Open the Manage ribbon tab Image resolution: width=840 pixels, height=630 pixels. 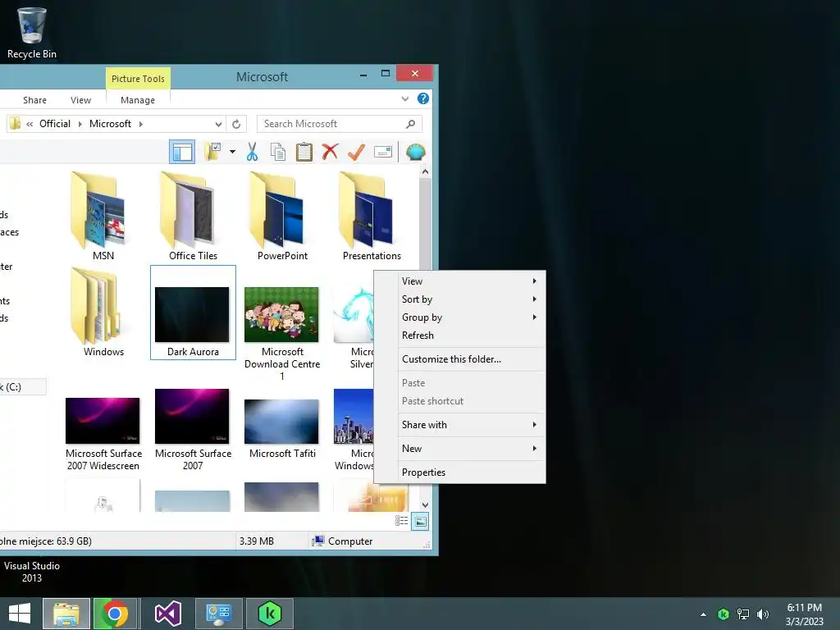138,100
